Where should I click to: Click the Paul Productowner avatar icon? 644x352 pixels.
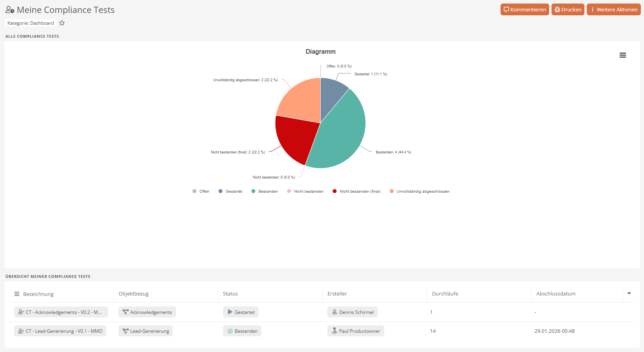334,331
